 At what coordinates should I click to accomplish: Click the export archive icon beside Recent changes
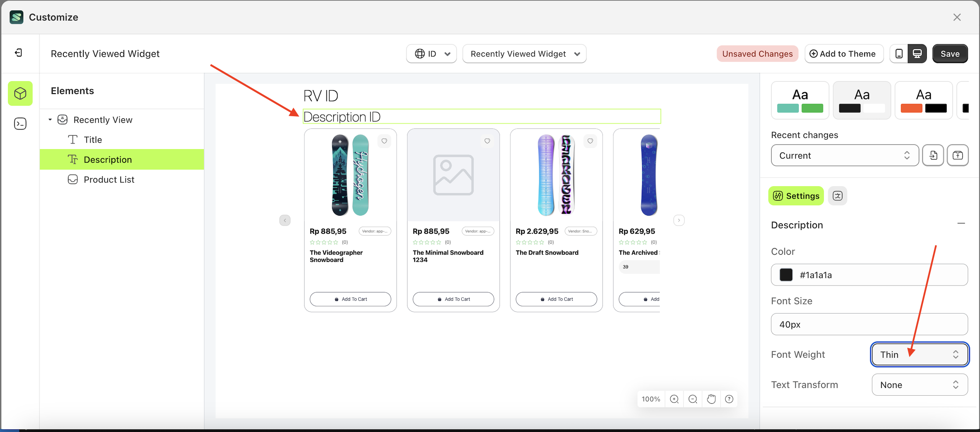pyautogui.click(x=958, y=155)
